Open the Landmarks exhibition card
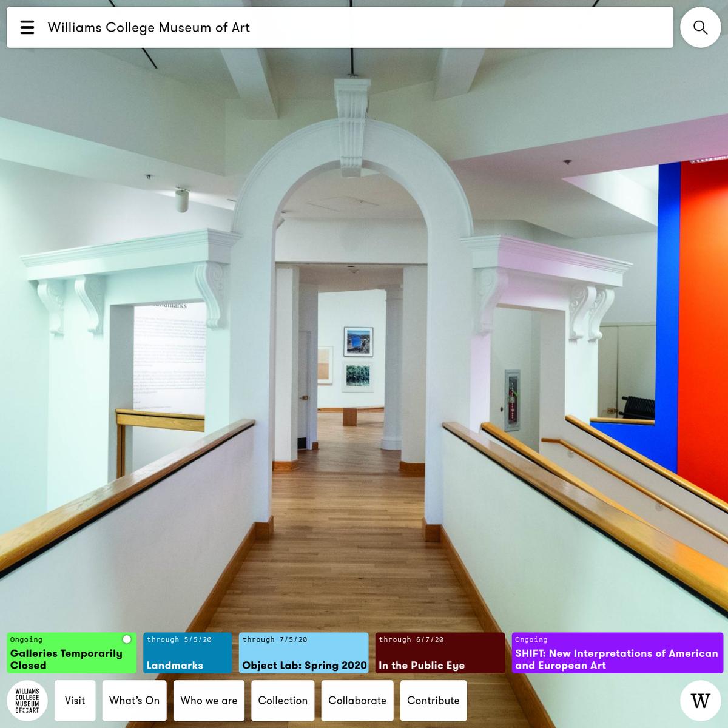 [187, 653]
